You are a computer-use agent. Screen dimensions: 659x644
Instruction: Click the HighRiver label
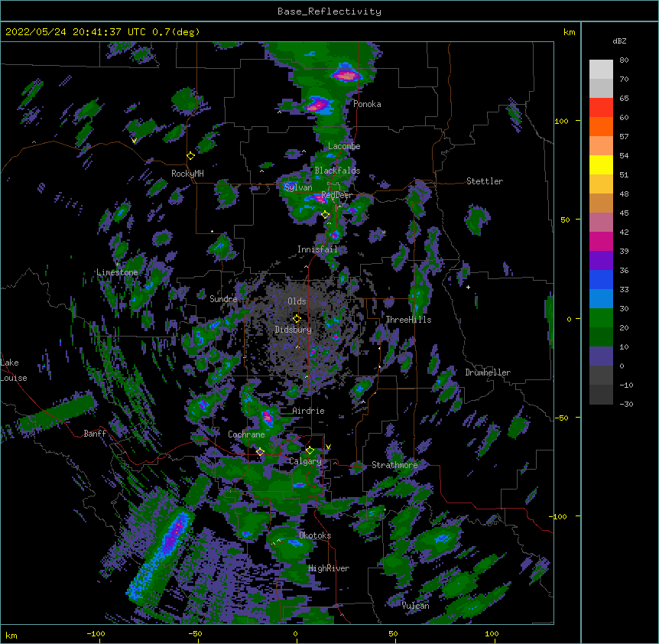click(x=329, y=568)
